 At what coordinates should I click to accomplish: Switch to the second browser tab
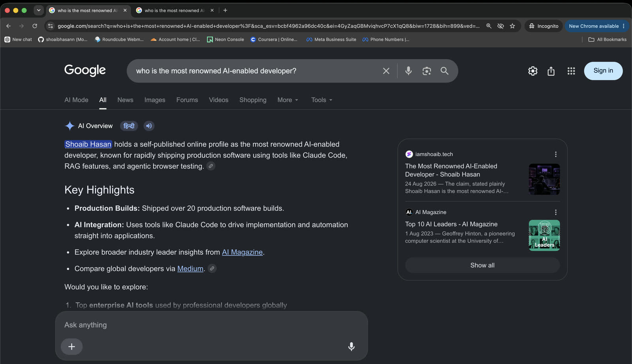coord(175,10)
